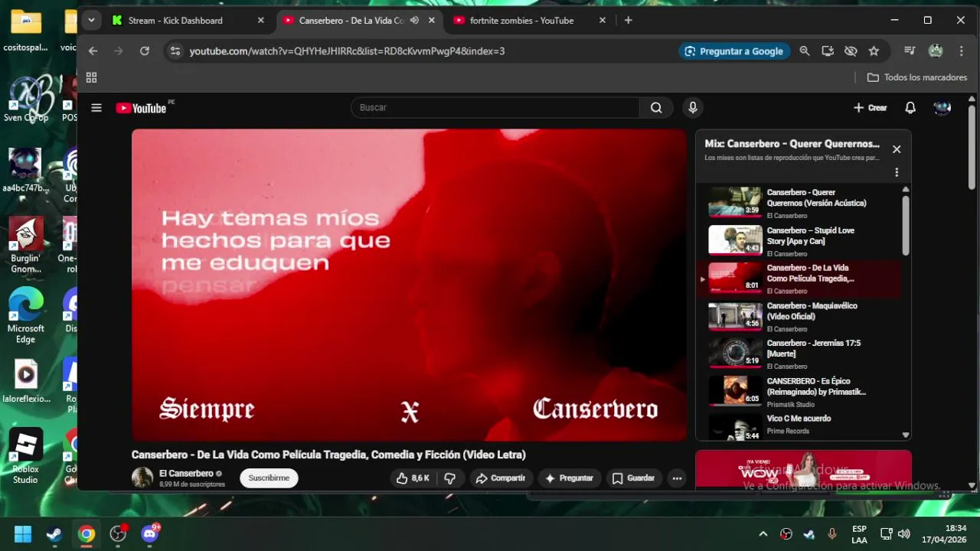Open the Chrome profile avatar
The height and width of the screenshot is (551, 980).
[936, 51]
